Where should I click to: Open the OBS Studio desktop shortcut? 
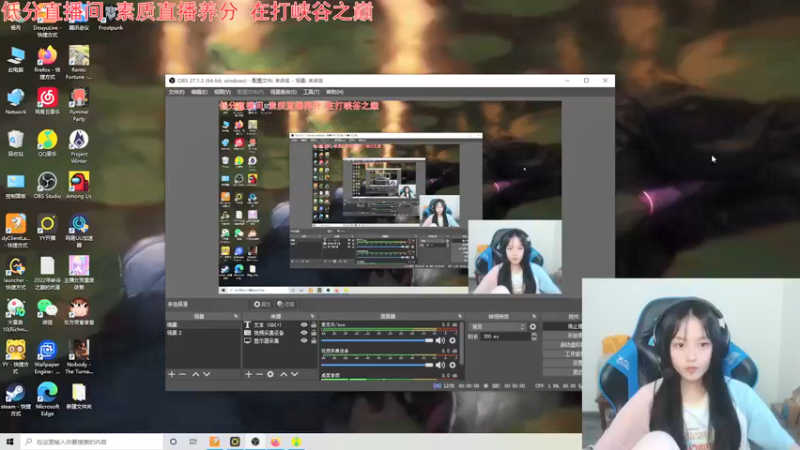[x=47, y=185]
